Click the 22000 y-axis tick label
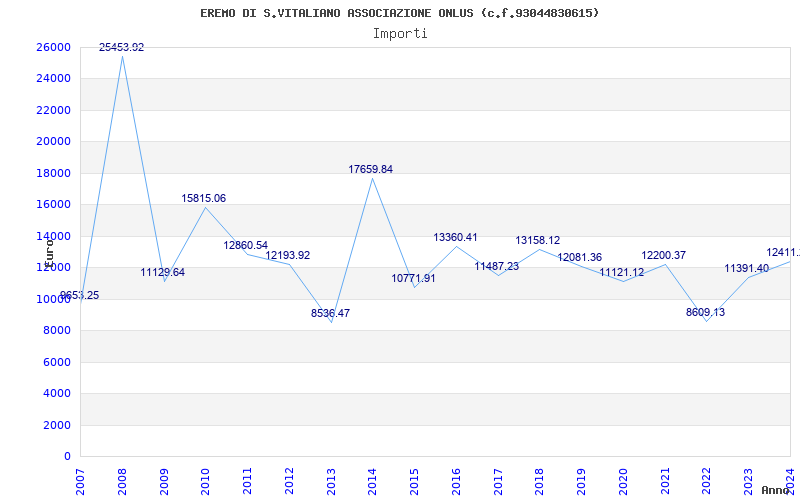 tap(53, 110)
